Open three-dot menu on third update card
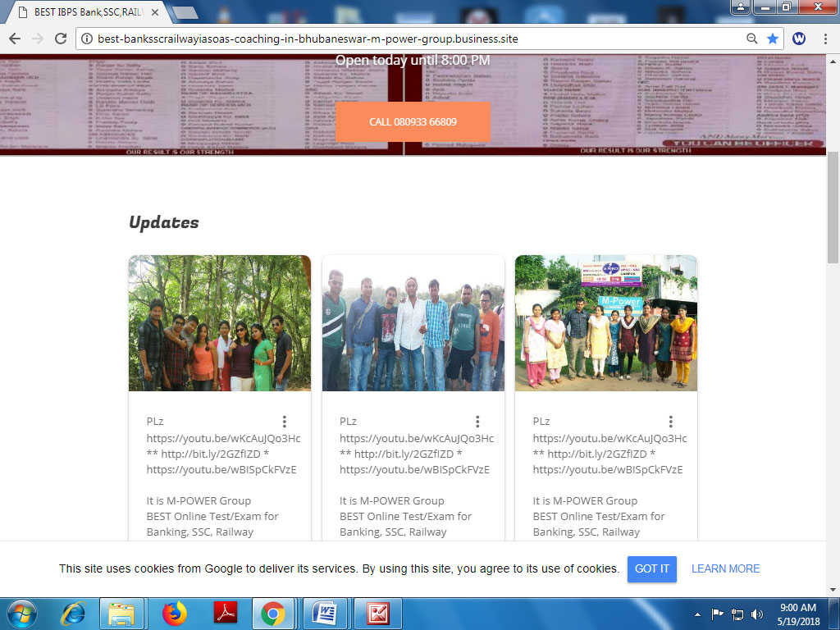The image size is (840, 630). [670, 422]
